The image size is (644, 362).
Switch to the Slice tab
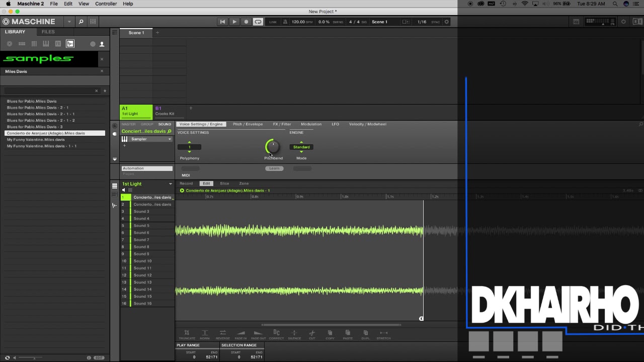click(x=224, y=184)
